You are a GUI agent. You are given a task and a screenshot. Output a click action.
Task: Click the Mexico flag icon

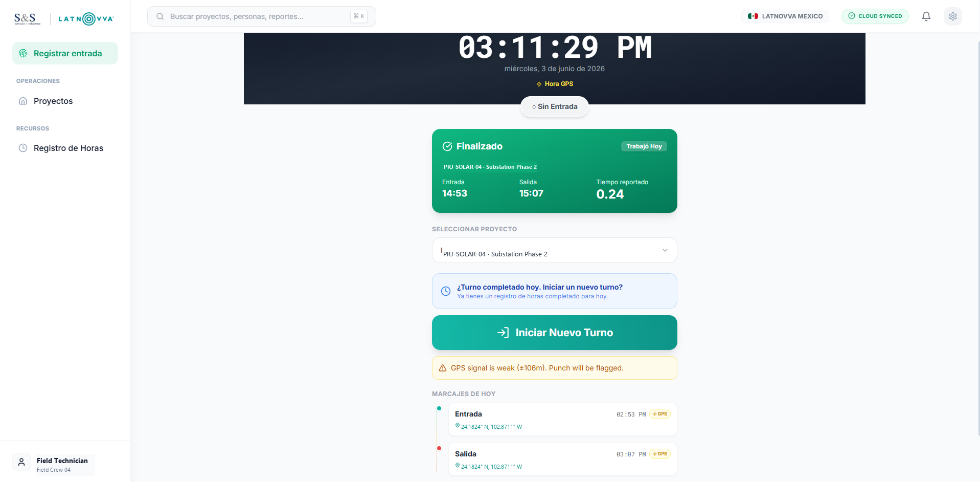(x=753, y=16)
